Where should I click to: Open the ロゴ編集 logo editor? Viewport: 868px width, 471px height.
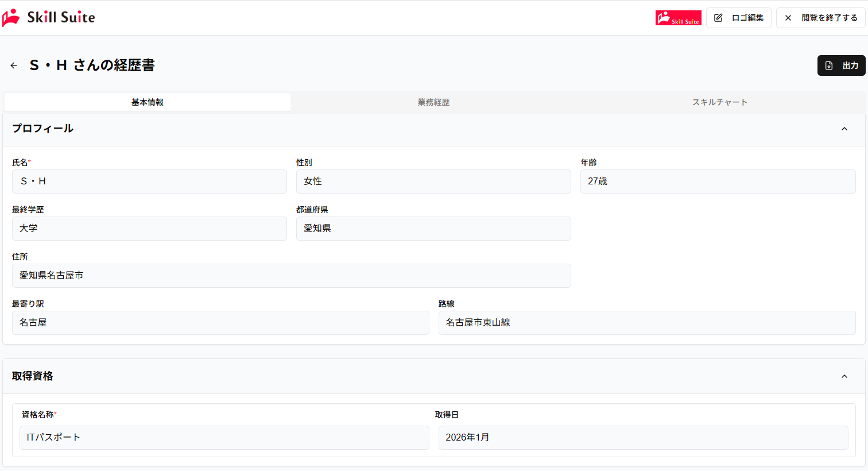tap(739, 18)
